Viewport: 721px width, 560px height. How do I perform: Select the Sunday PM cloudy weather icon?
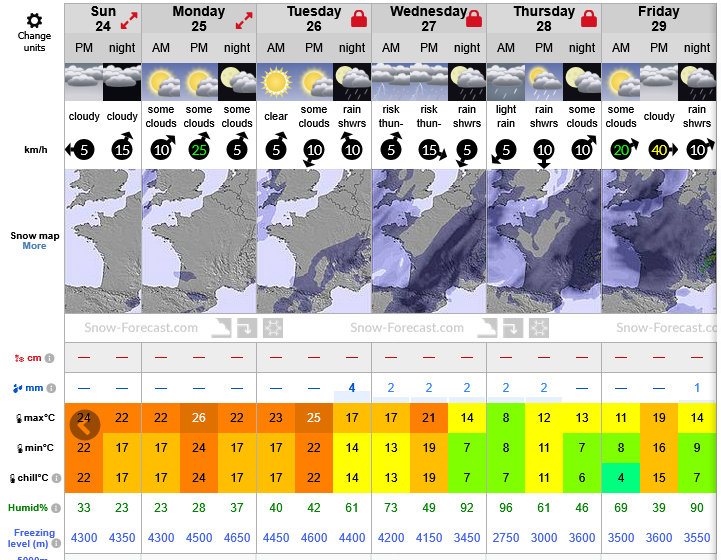coord(84,82)
